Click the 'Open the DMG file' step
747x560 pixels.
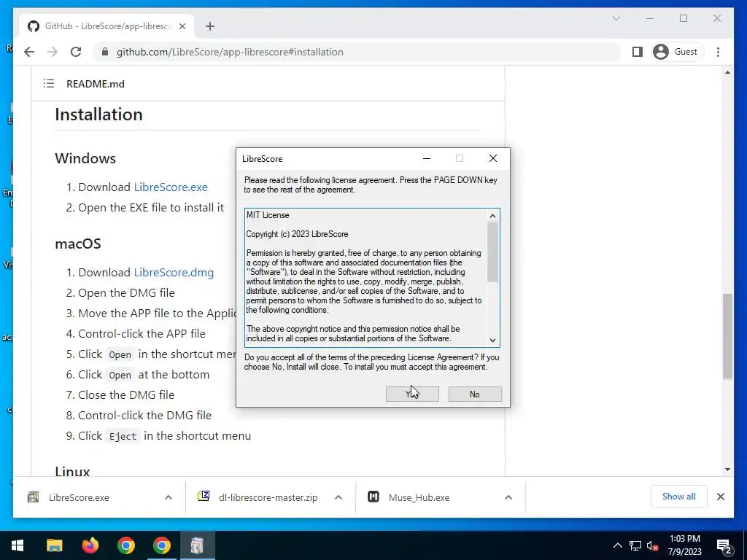pos(126,293)
